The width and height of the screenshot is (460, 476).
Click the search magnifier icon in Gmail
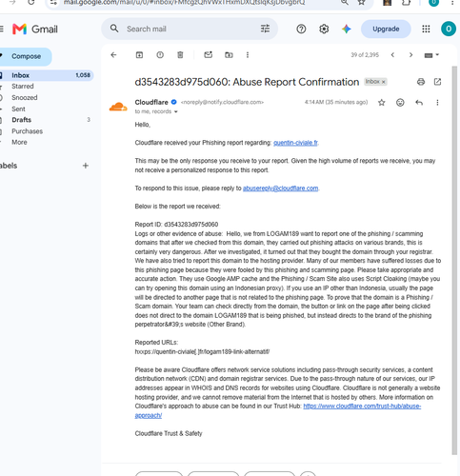tap(114, 29)
